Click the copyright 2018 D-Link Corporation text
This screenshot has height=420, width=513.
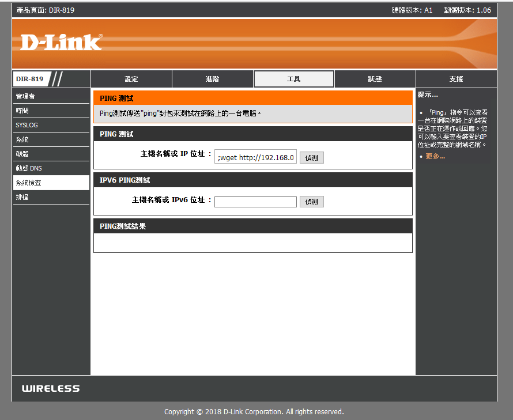pos(254,411)
